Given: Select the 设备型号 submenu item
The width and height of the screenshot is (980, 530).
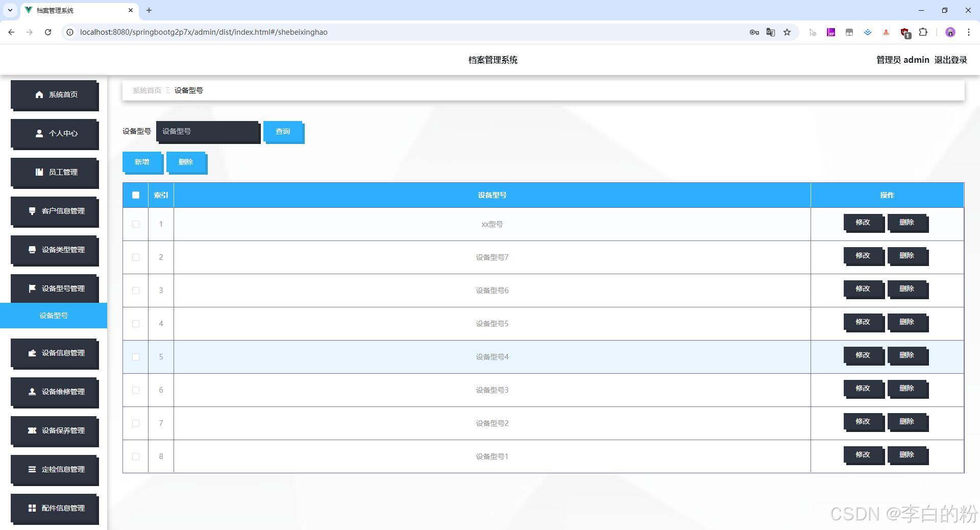Looking at the screenshot, I should click(x=54, y=316).
